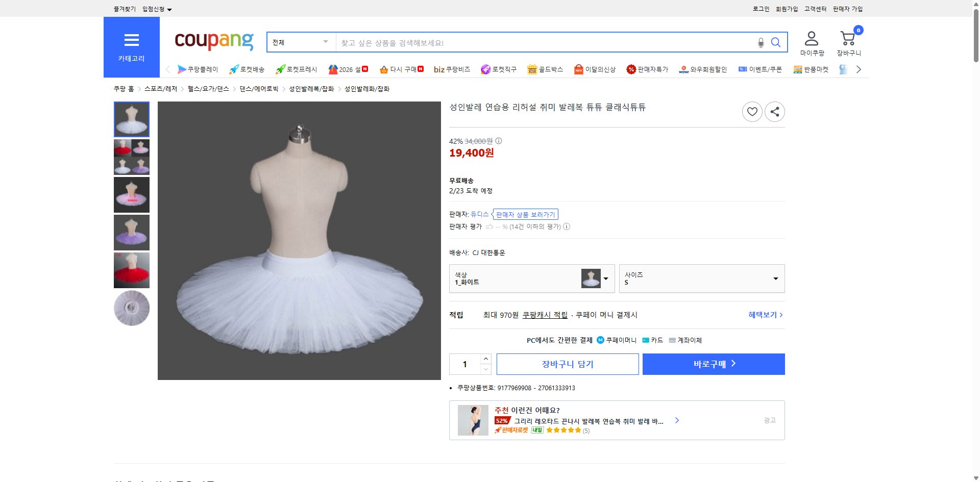Toggle the wishlist heart on the product
980x482 pixels.
click(x=752, y=111)
